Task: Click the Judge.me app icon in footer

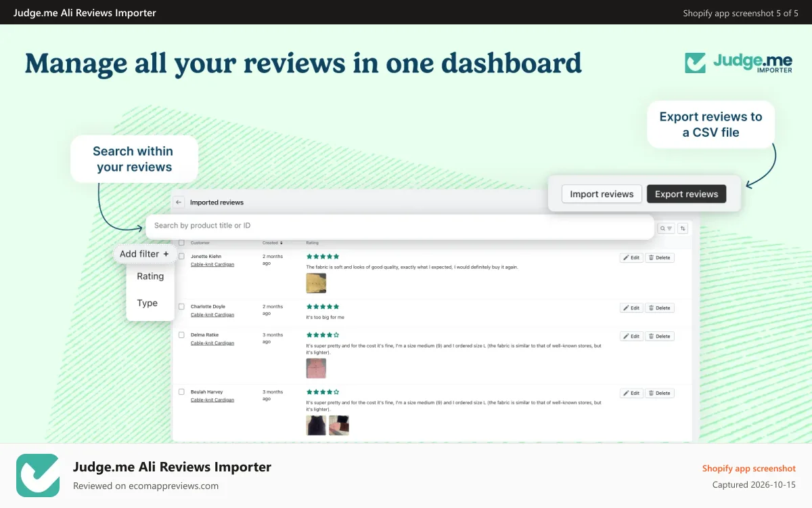Action: point(38,475)
